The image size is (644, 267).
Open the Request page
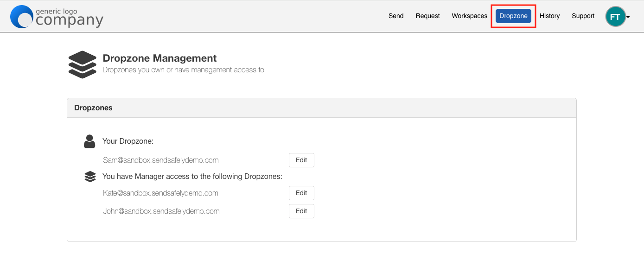[427, 16]
